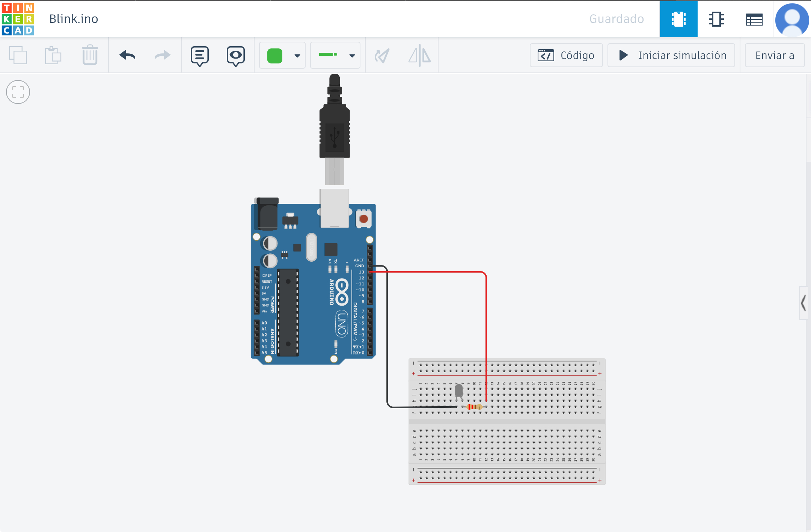This screenshot has width=811, height=532.
Task: Click the Tinkercad logo
Action: click(18, 19)
